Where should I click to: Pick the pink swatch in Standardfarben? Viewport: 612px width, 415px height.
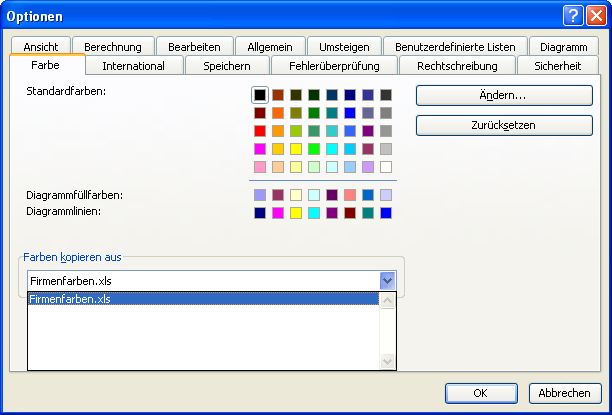260,167
